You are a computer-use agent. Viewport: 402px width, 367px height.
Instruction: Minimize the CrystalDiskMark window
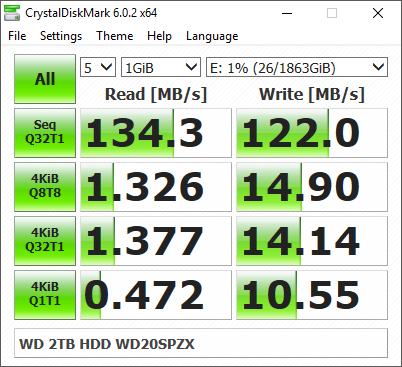[x=287, y=13]
